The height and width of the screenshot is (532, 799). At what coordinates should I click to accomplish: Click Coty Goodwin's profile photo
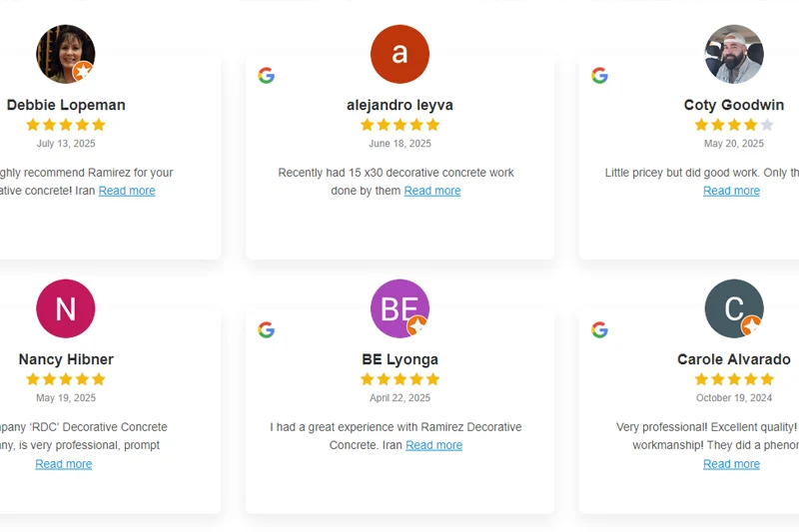point(734,54)
